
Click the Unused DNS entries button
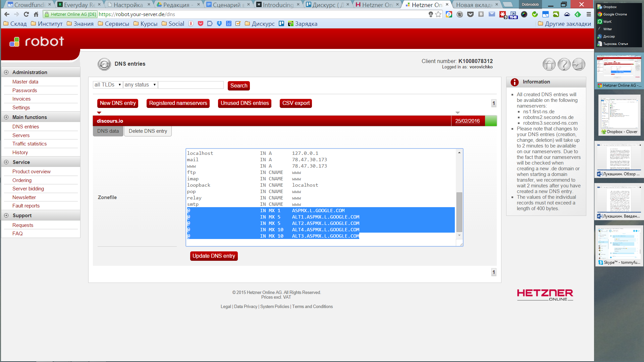245,103
